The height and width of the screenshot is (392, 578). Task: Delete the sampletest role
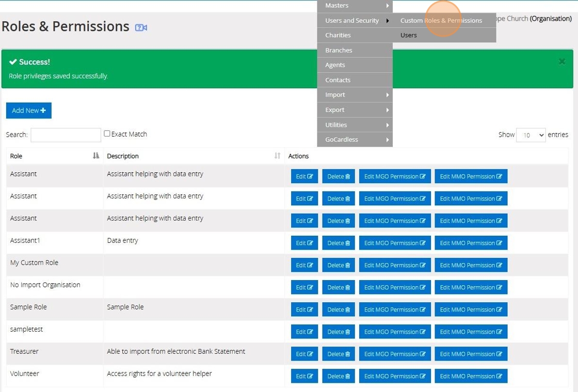tap(339, 332)
